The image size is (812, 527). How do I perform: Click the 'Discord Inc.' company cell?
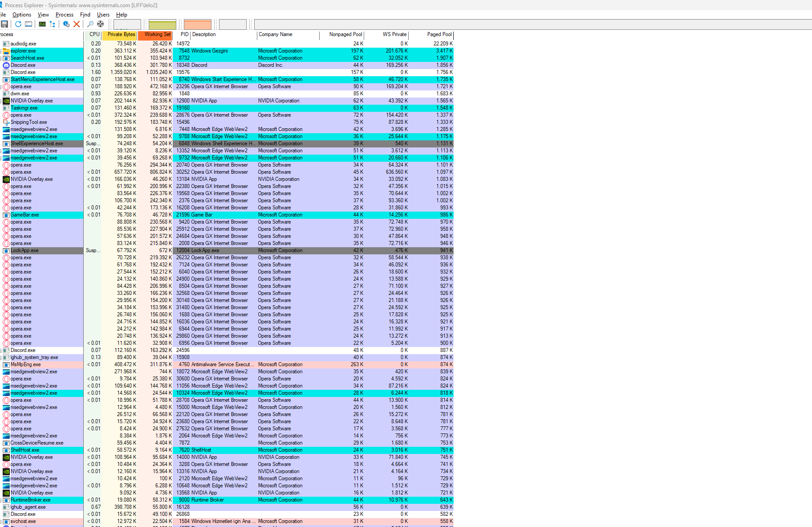click(271, 65)
